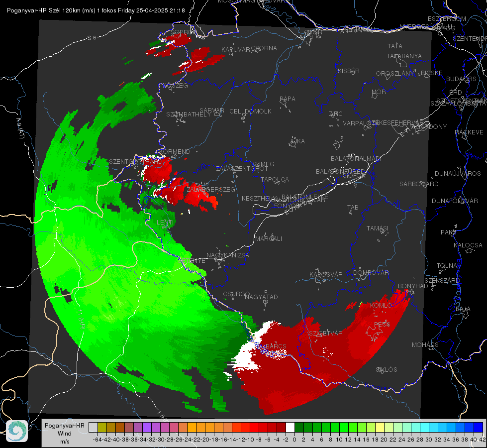The image size is (487, 448).
Task: Click the TOLNA label
Action: [447, 266]
